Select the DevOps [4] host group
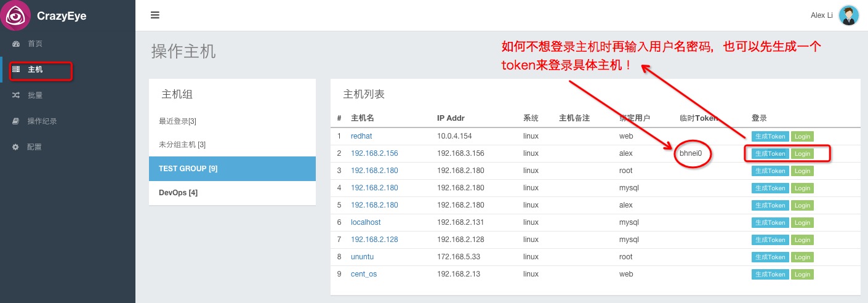This screenshot has height=303, width=868. [x=232, y=193]
